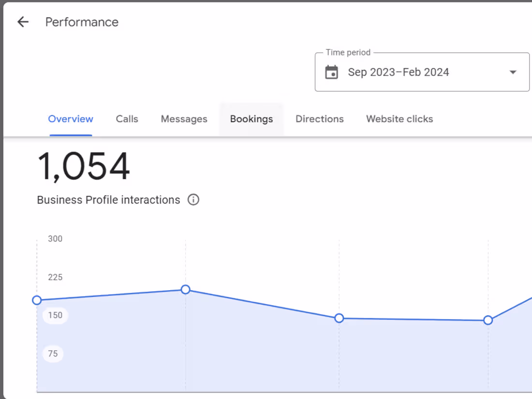This screenshot has height=399, width=532.
Task: Expand the Time period dropdown arrow
Action: [513, 73]
